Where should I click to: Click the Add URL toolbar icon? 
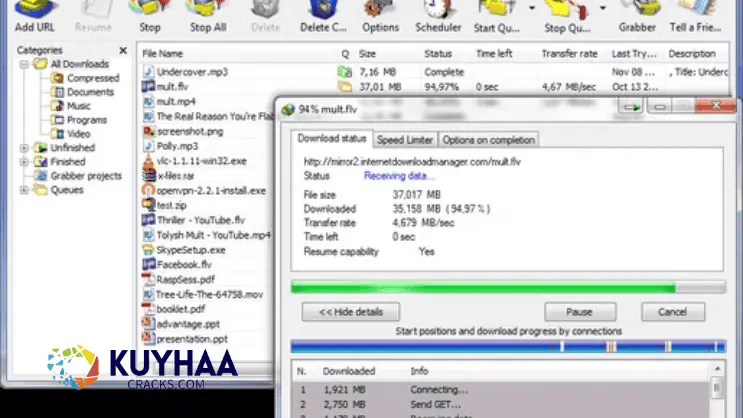[33, 12]
